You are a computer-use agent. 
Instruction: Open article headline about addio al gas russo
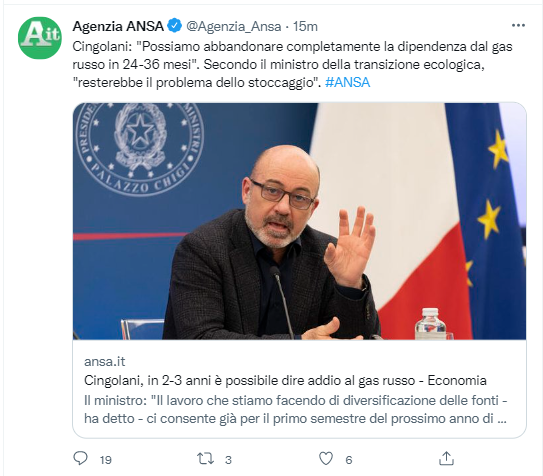285,380
